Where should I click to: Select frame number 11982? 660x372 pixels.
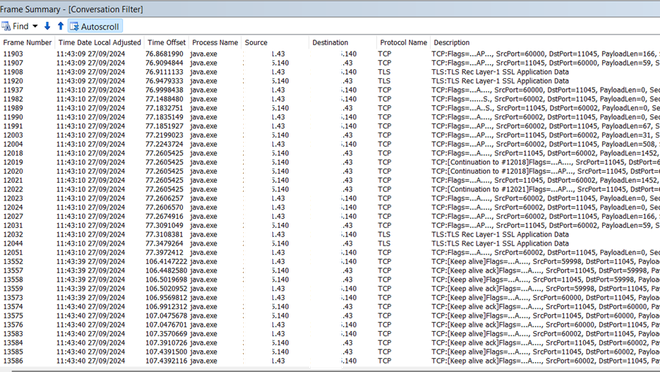click(x=13, y=99)
